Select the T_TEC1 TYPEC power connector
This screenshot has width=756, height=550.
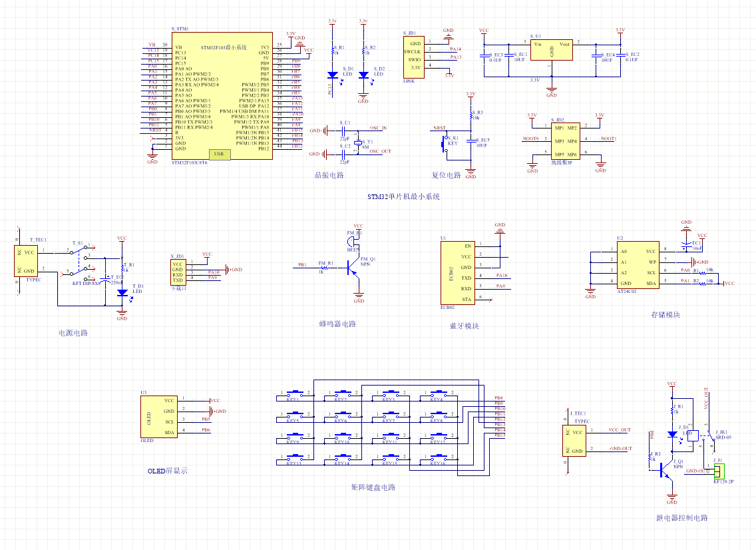click(26, 261)
